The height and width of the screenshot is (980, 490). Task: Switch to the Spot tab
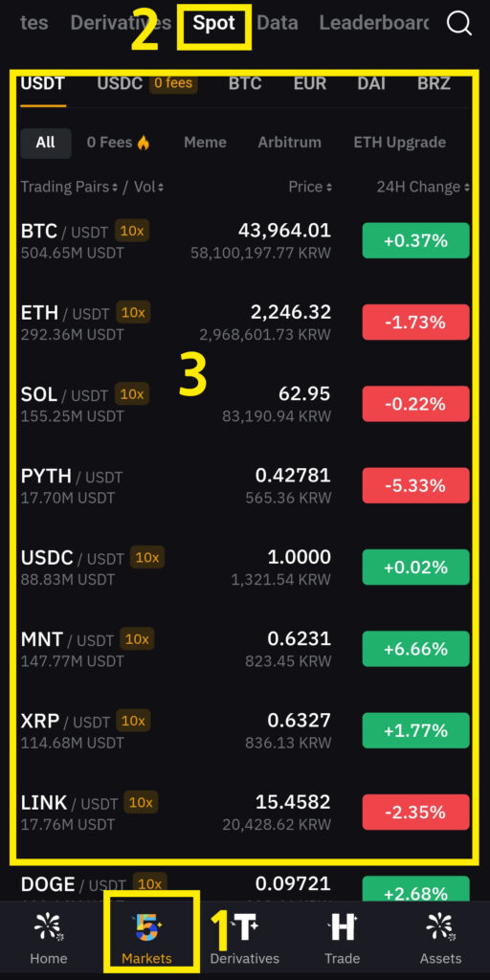(213, 23)
